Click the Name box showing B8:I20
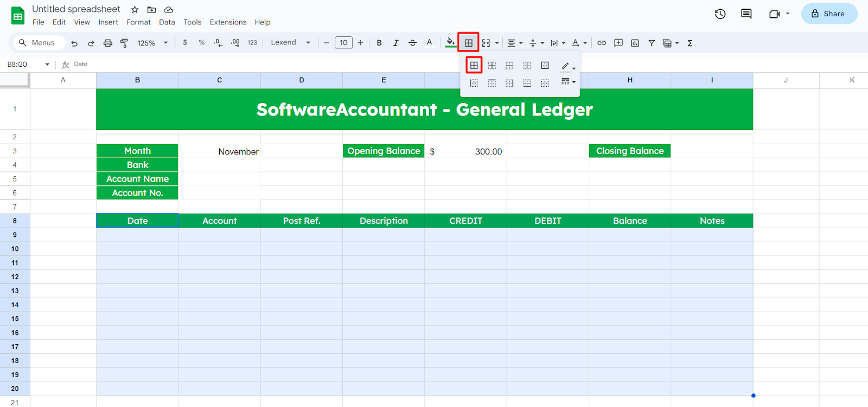 28,64
